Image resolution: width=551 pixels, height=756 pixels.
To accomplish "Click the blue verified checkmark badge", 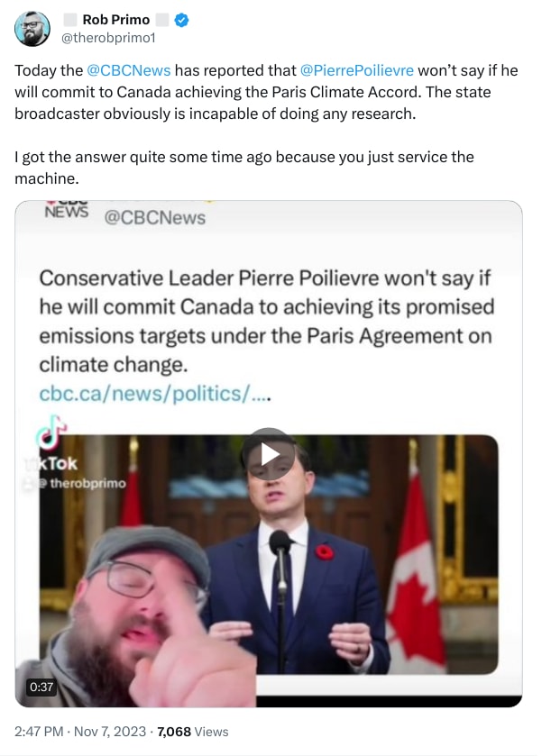I will [x=180, y=20].
